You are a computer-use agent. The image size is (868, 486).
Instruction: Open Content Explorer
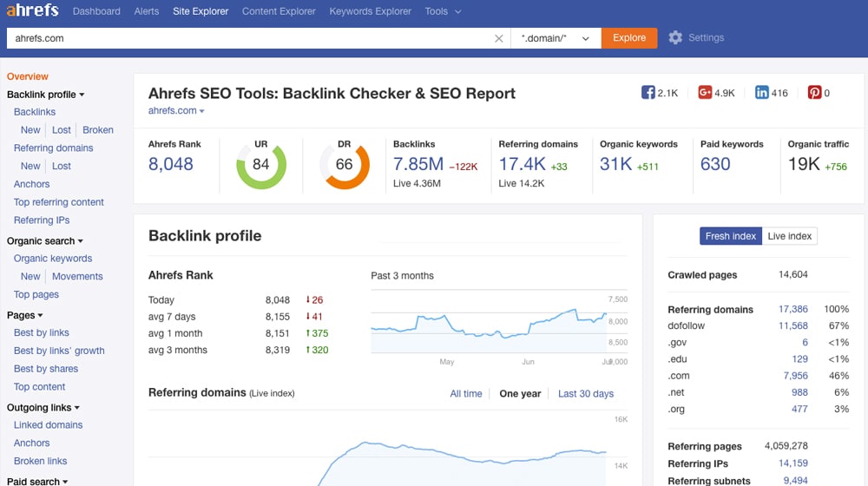pos(279,11)
